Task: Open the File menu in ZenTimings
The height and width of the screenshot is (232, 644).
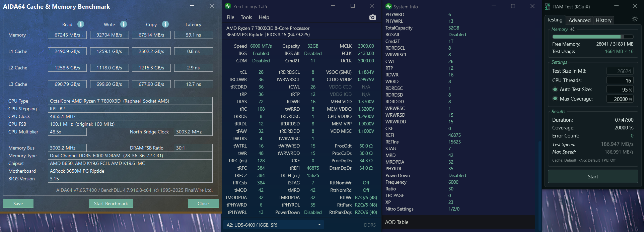Action: [x=230, y=17]
